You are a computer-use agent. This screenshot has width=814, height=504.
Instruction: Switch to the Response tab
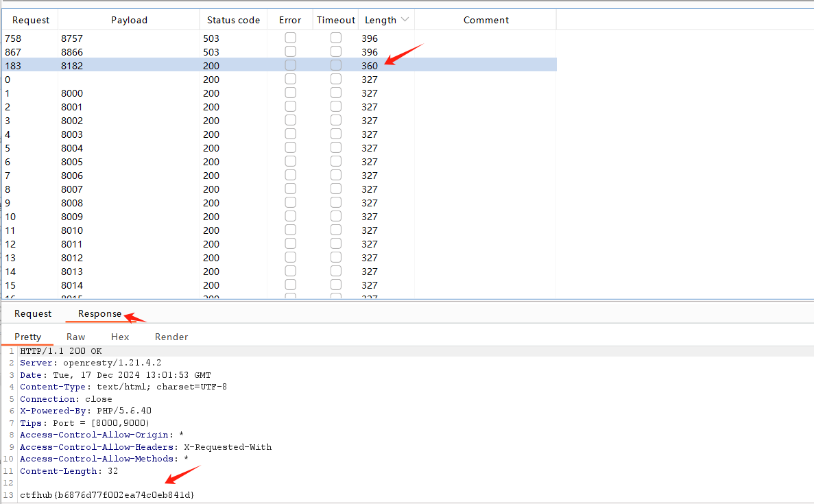99,313
